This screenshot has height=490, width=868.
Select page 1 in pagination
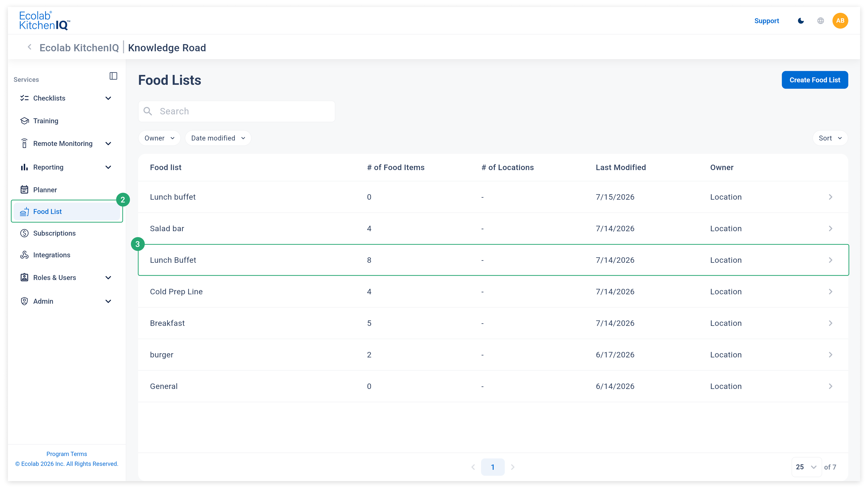(x=493, y=467)
